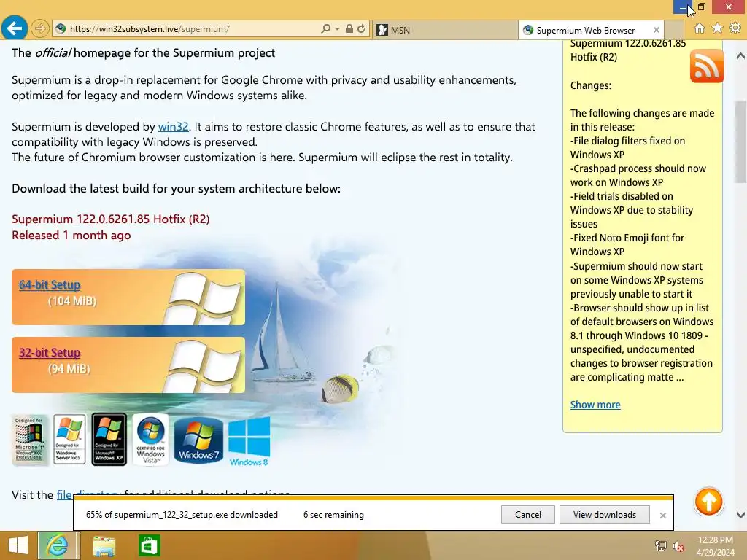Click the download progress bar strip
Screen dimensions: 747x560
tap(373, 498)
